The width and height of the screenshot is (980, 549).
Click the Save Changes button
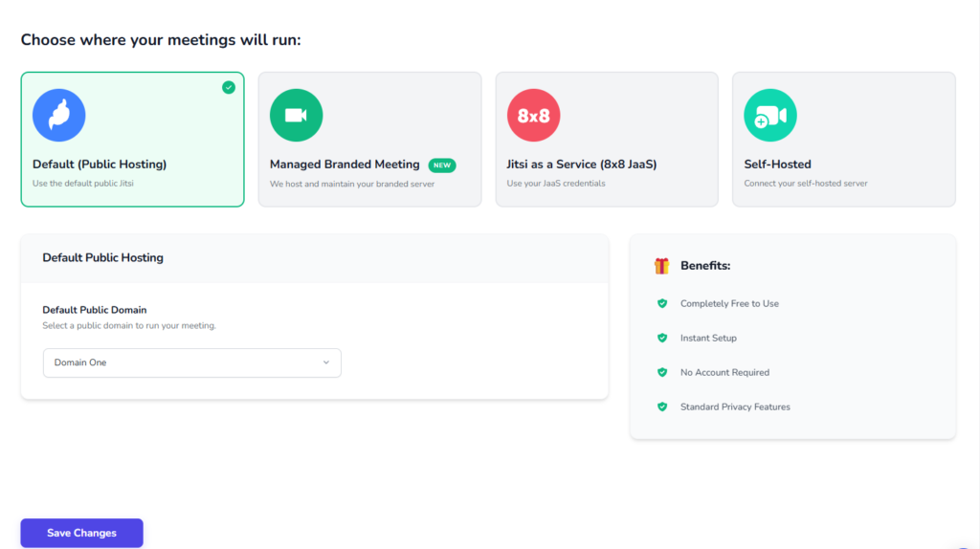[x=82, y=533]
